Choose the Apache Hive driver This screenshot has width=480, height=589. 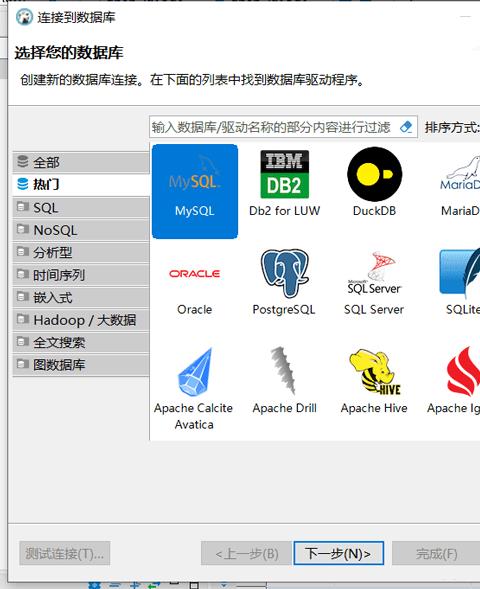pyautogui.click(x=374, y=381)
